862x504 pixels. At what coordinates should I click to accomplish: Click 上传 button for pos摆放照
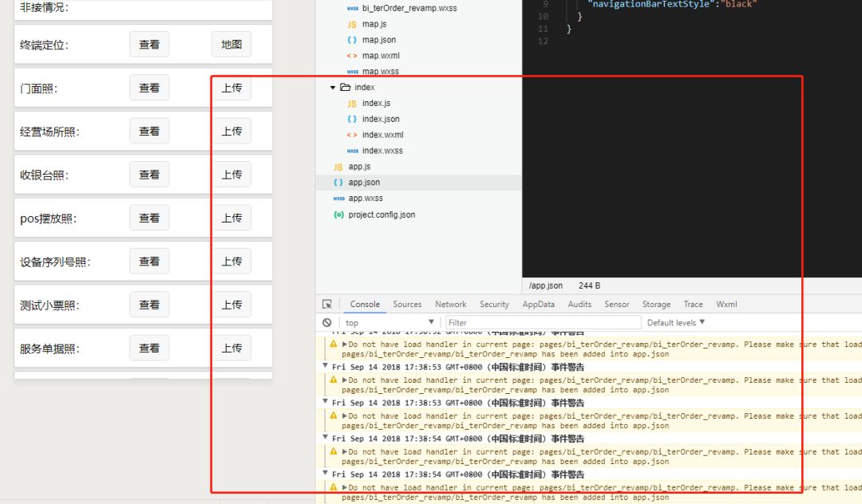[231, 218]
